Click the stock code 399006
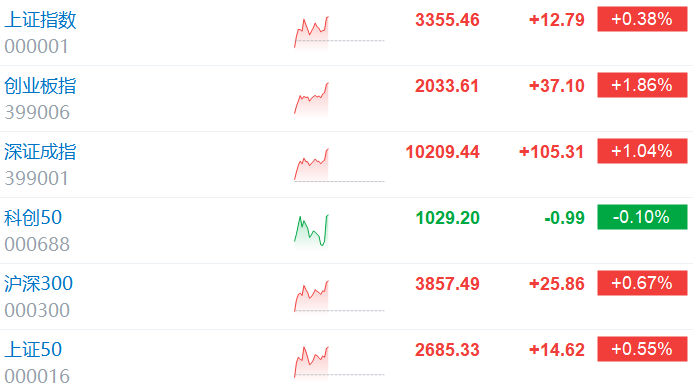This screenshot has width=693, height=391. pos(37,113)
